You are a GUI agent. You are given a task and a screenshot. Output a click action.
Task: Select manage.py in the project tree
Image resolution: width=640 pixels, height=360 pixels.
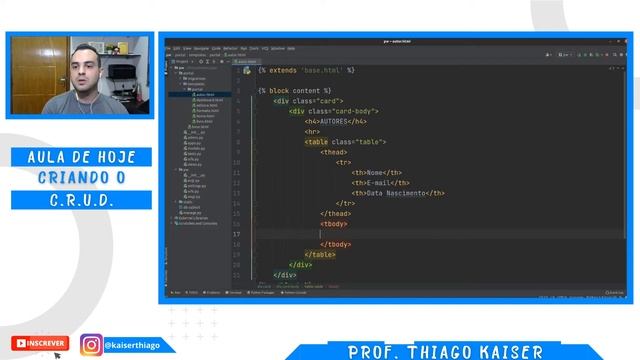(190, 213)
